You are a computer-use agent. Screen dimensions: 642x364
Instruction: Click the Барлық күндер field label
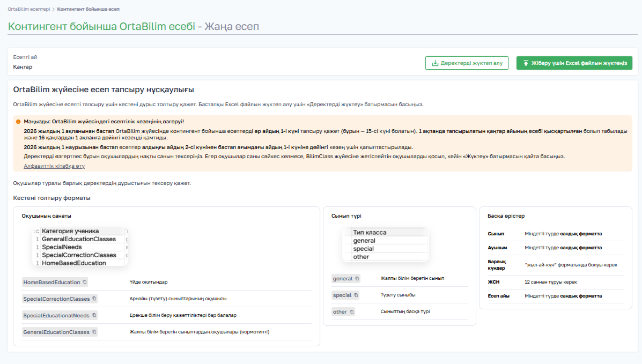pyautogui.click(x=497, y=265)
